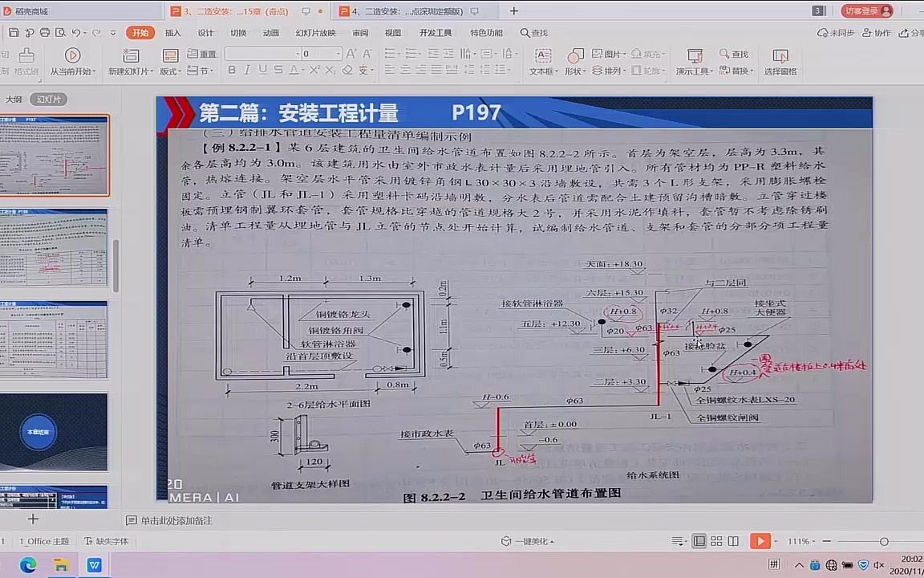Toggle underline formatting with the U icon
Image resolution: width=924 pixels, height=578 pixels.
(262, 68)
